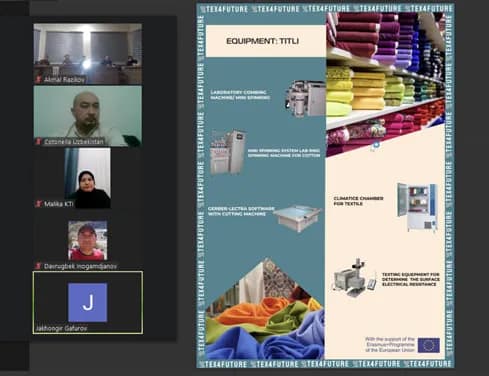Viewport: 489px width, 376px height.
Task: Click the mini spinning system machine image
Action: (228, 152)
